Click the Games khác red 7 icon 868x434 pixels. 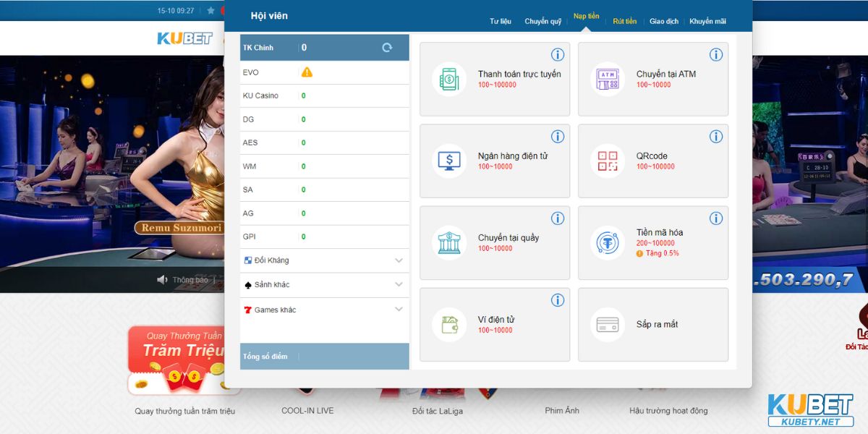[x=248, y=310]
